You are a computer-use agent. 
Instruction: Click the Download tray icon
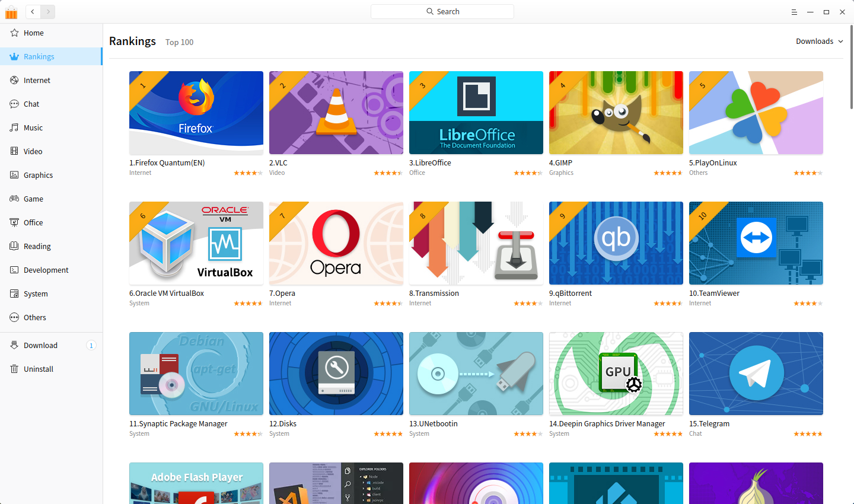pyautogui.click(x=14, y=345)
